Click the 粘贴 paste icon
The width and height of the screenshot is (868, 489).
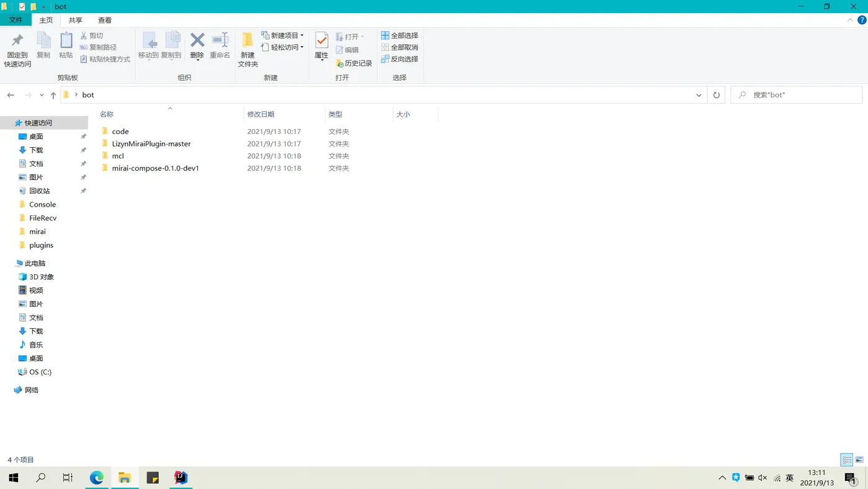pos(66,41)
